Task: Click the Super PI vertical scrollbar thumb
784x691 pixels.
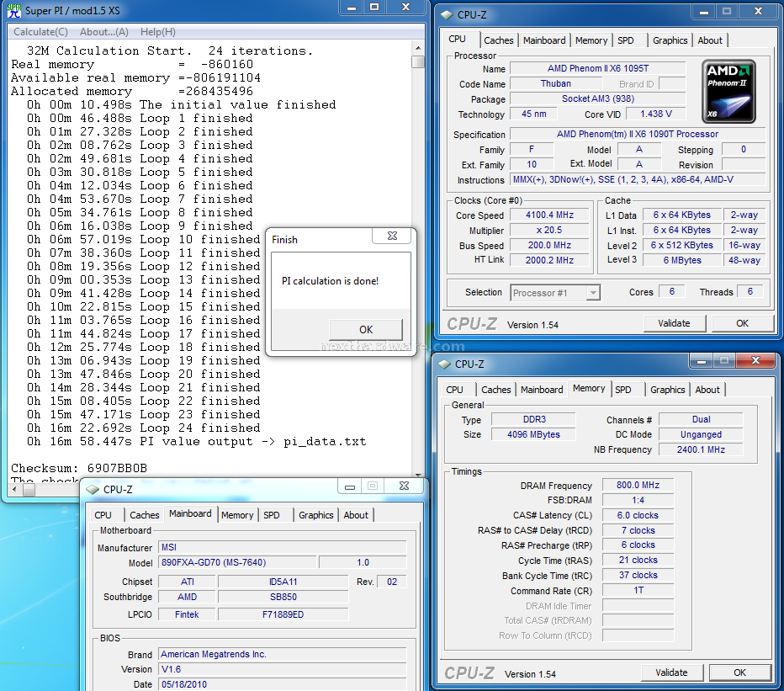Action: (418, 61)
